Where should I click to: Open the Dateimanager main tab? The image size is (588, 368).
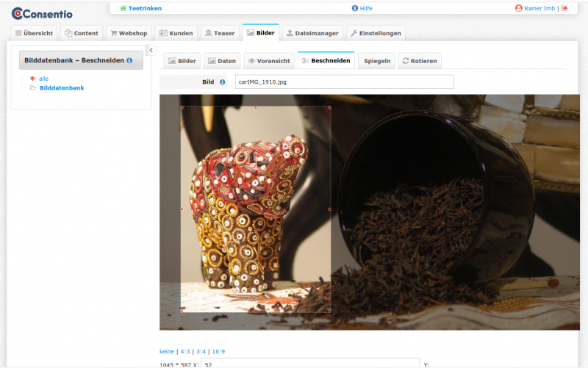[312, 33]
